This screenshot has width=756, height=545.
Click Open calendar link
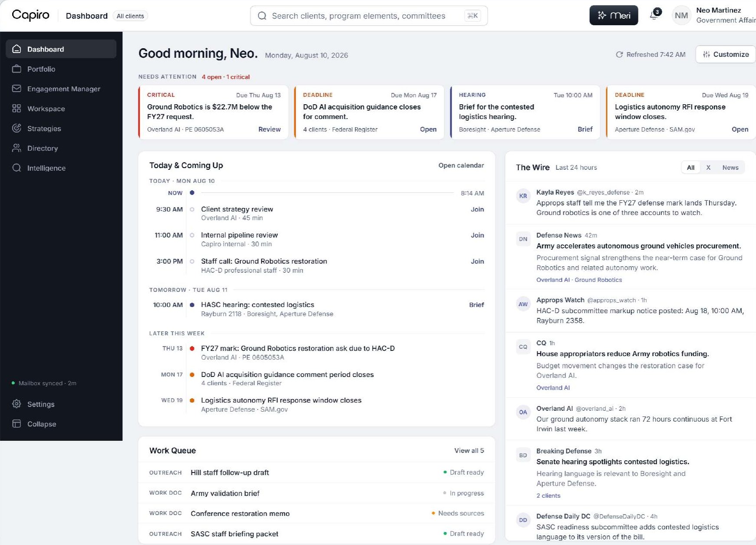click(461, 165)
